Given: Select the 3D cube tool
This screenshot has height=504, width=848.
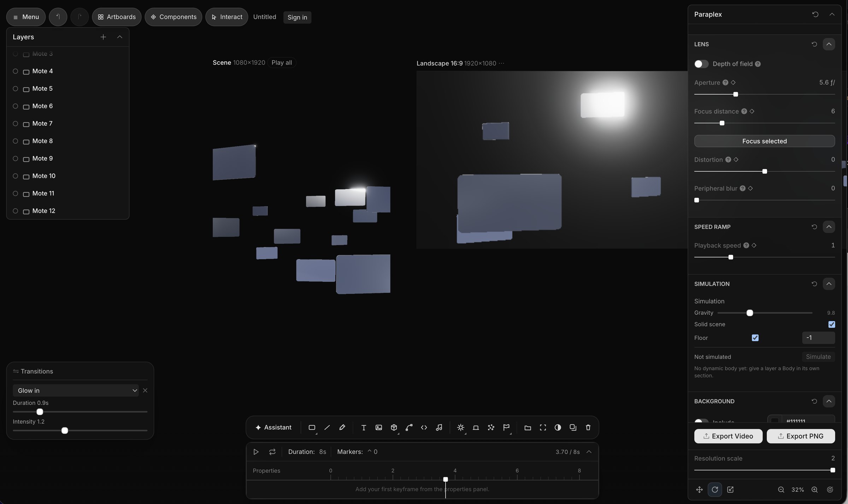Looking at the screenshot, I should click(x=394, y=427).
